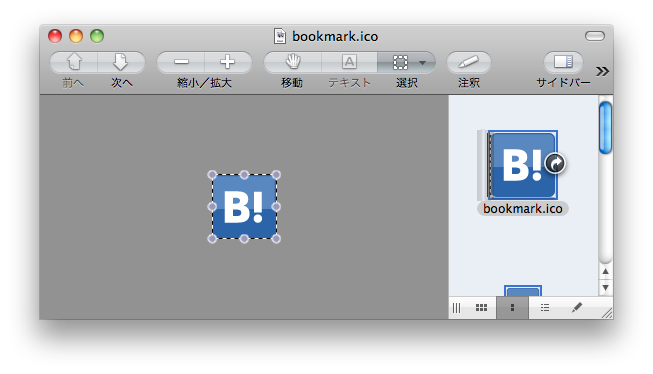Click the window resize grip corner

pyautogui.click(x=607, y=313)
